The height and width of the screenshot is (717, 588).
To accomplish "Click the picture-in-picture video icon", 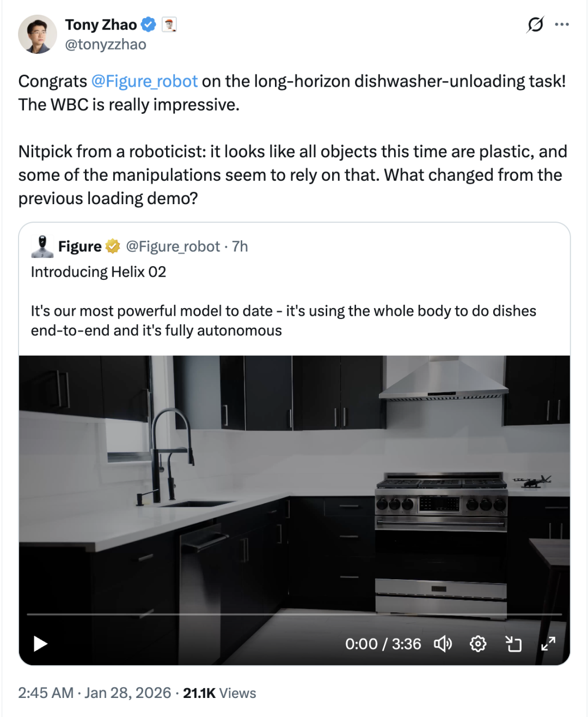I will click(x=513, y=644).
